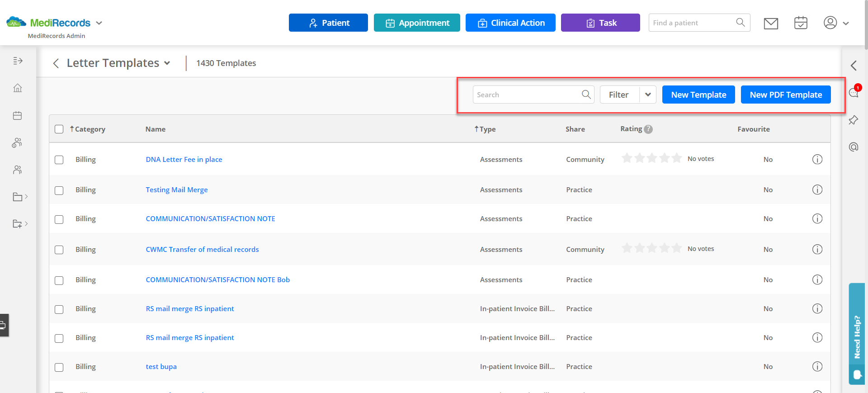Screen dimensions: 868x393
Task: Open the Need Help? side tab
Action: [857, 334]
